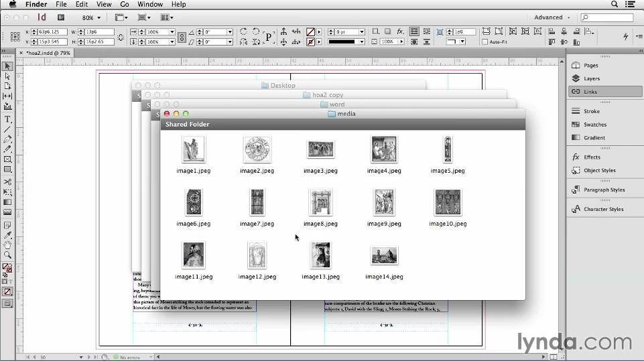Open the rotation angle dropdown
644x361 pixels.
click(x=230, y=31)
